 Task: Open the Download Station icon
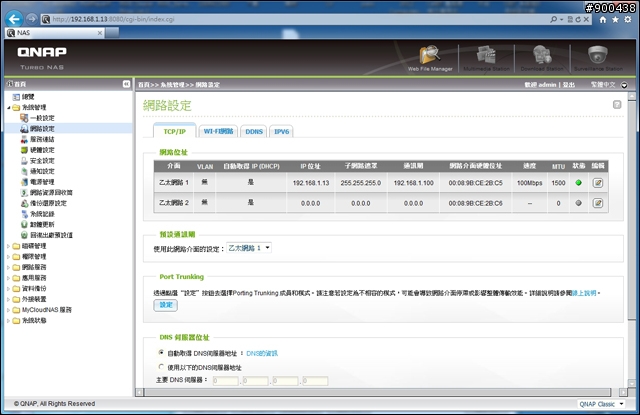point(542,58)
